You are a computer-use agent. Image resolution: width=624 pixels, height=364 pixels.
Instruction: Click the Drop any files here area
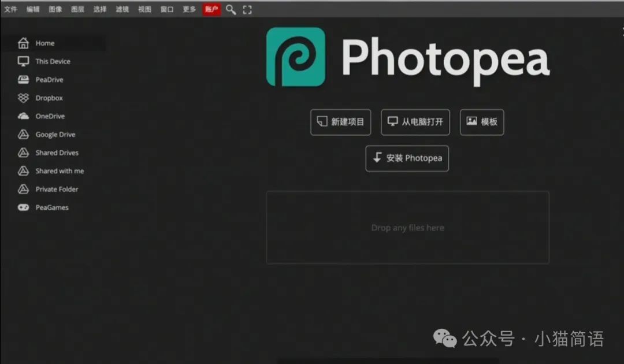407,228
